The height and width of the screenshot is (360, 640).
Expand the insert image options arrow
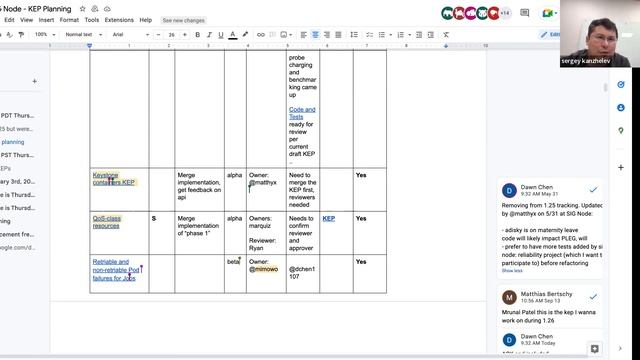coord(290,35)
